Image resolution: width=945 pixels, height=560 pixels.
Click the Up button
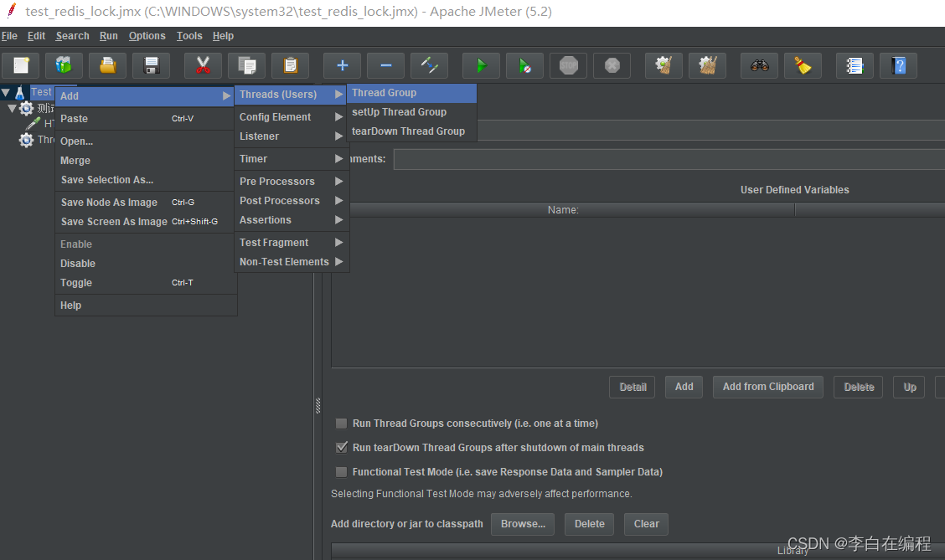pyautogui.click(x=910, y=388)
